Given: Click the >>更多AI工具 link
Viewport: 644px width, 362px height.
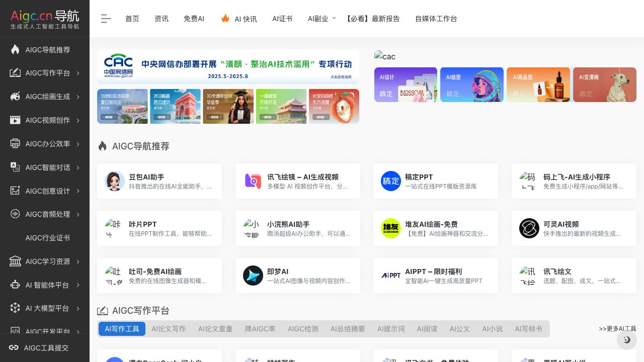Looking at the screenshot, I should pos(617,329).
